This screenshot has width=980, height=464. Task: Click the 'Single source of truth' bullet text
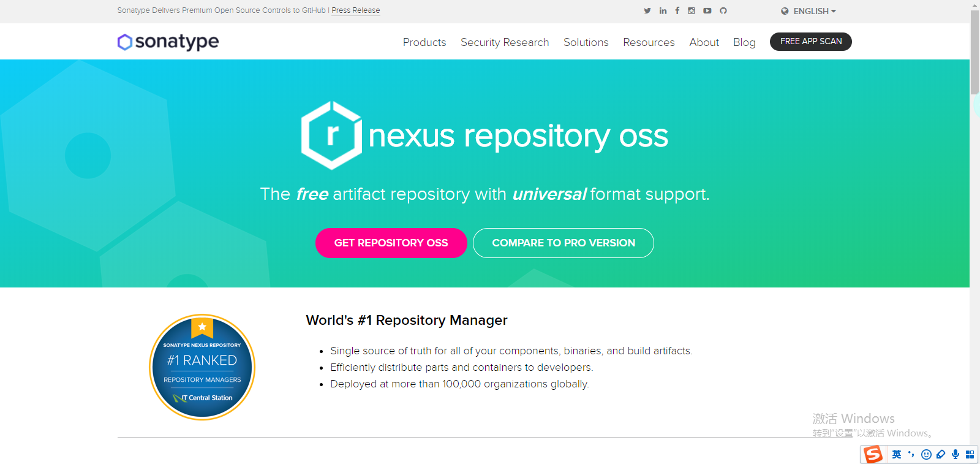tap(511, 351)
